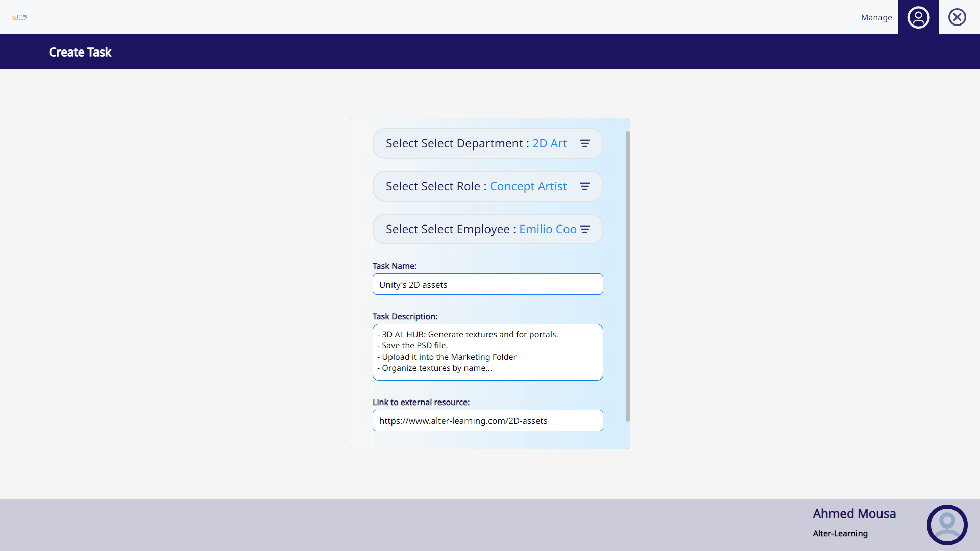Click the Concept Artist selected role value
This screenshot has height=551, width=980.
coord(528,187)
